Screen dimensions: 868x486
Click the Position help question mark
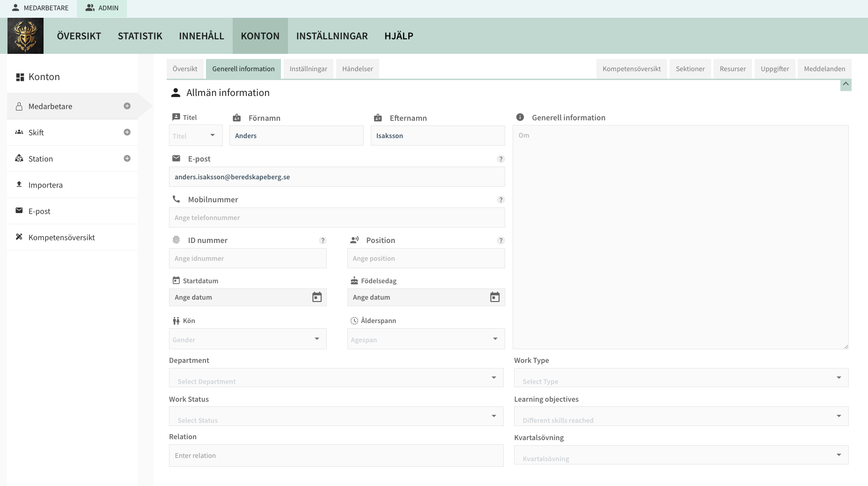[501, 241]
